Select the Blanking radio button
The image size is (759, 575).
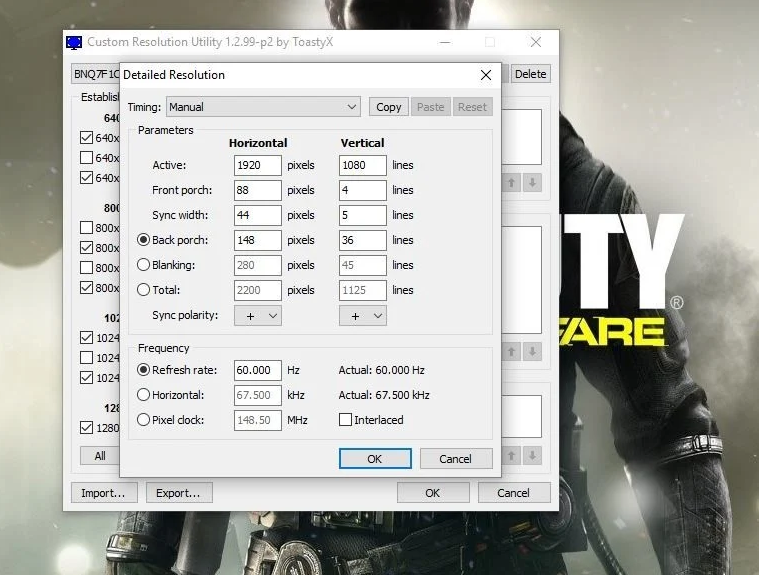(x=143, y=265)
